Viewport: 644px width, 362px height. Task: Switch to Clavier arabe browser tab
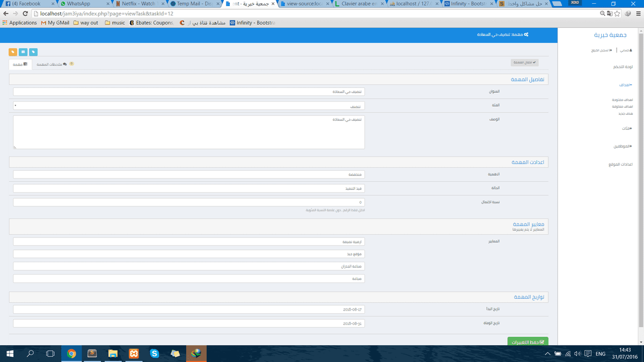pyautogui.click(x=360, y=4)
